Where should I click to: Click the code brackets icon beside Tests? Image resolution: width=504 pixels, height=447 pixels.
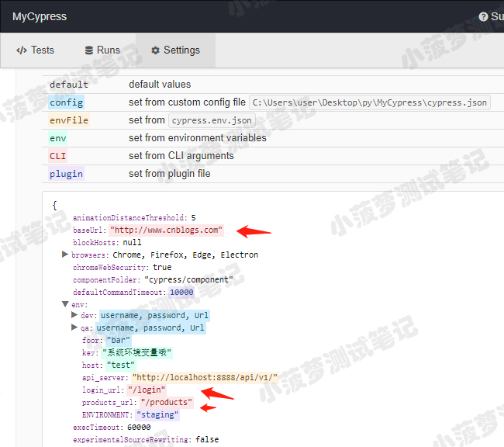(22, 50)
